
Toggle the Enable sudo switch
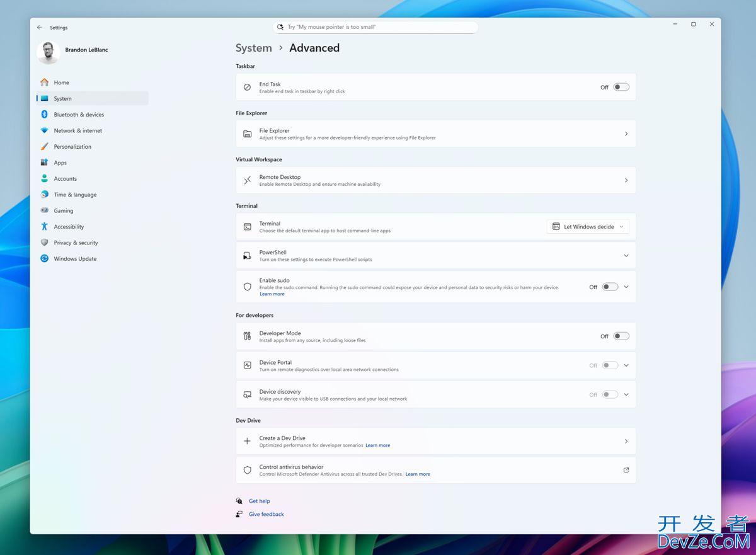coord(610,287)
